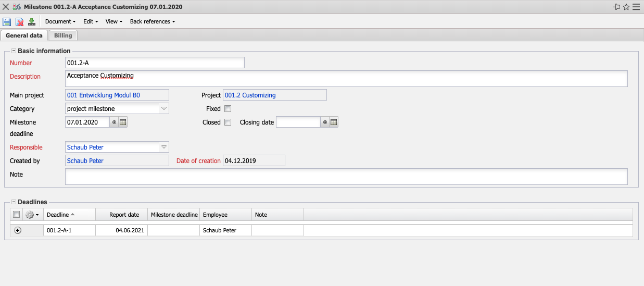Open main project 001 Entwicklung Modul B0 link
Image resolution: width=644 pixels, height=286 pixels.
104,95
